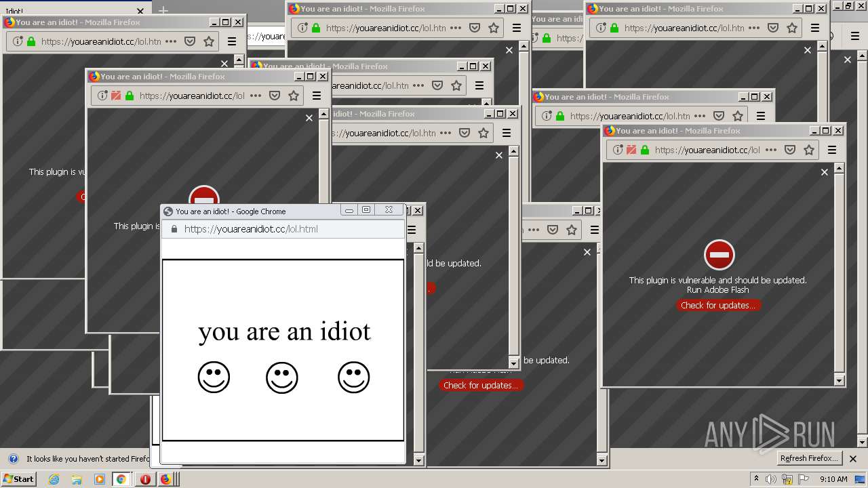Open hamburger menu in top-left Firefox window
Screen dimensions: 868x488
(232, 41)
